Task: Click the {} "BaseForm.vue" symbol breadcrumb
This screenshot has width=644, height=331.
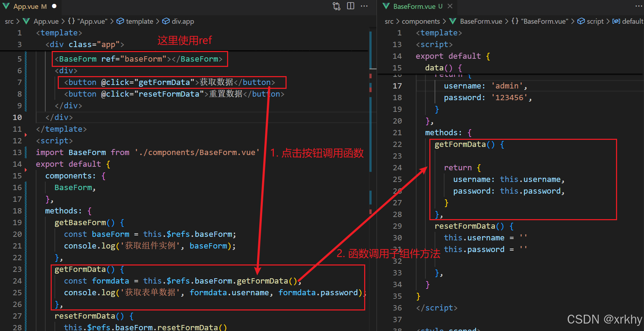Action: pyautogui.click(x=540, y=21)
